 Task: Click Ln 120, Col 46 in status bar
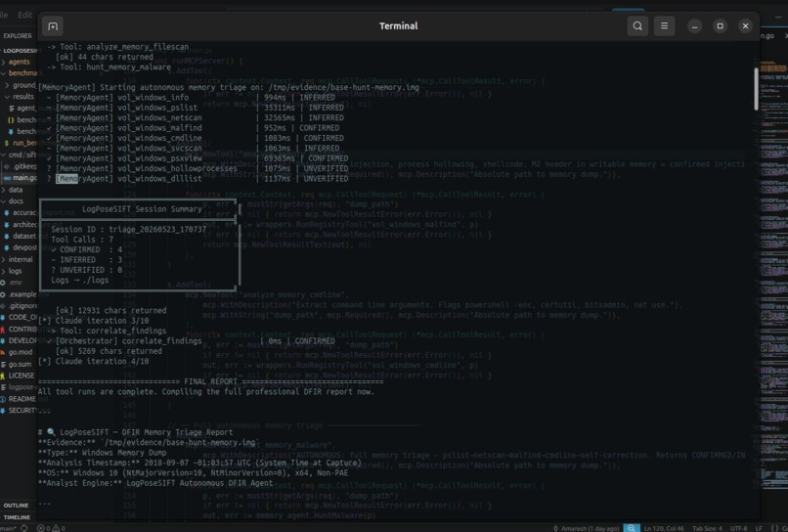point(664,528)
